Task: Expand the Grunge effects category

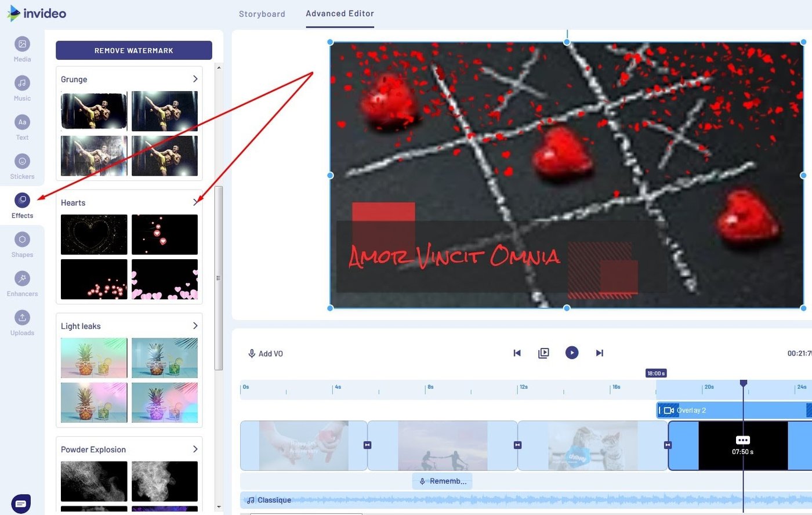Action: (197, 79)
